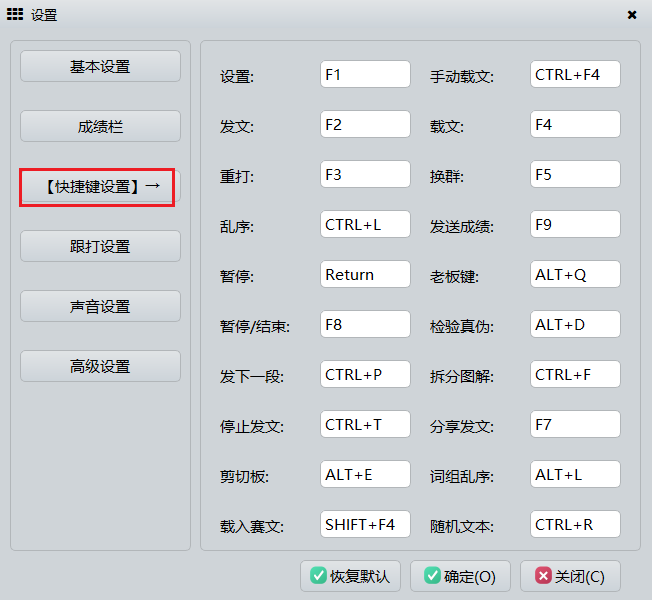Close the 设置 dialog window
This screenshot has height=600, width=652.
pos(632,15)
